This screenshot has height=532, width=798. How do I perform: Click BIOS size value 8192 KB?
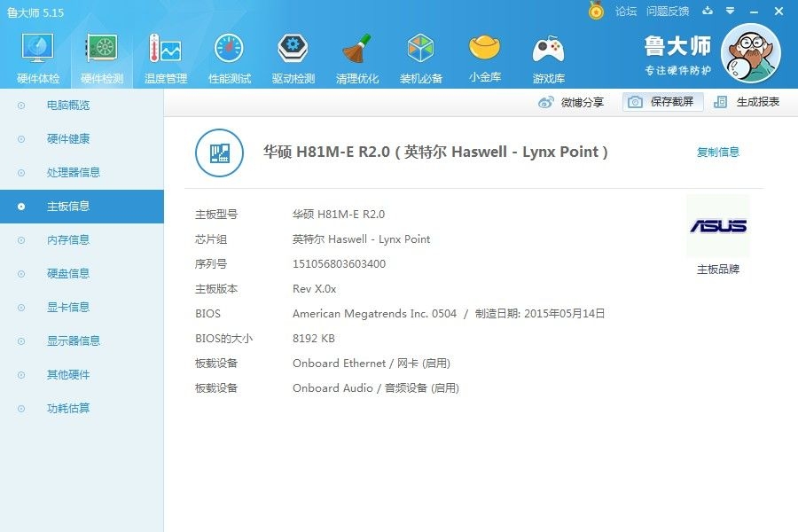point(314,339)
